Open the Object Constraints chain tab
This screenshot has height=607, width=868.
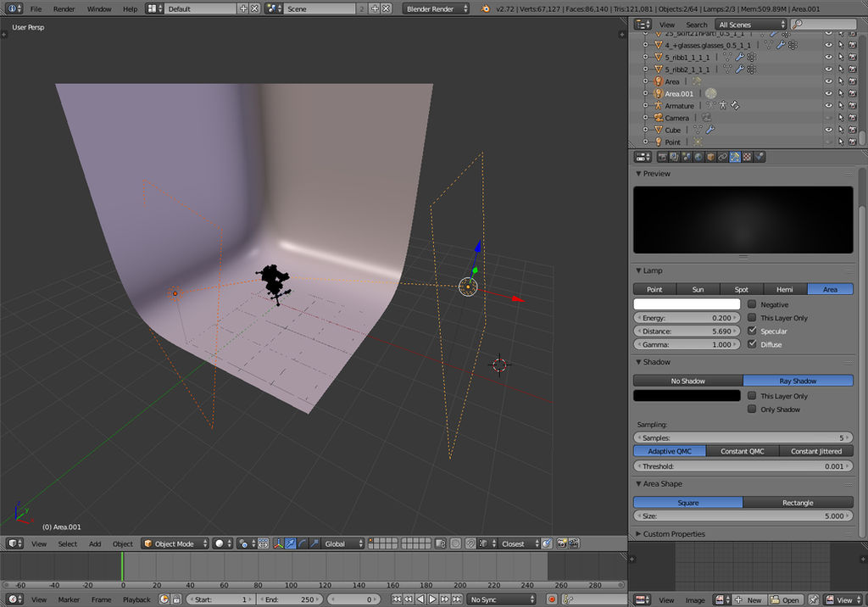[x=723, y=158]
